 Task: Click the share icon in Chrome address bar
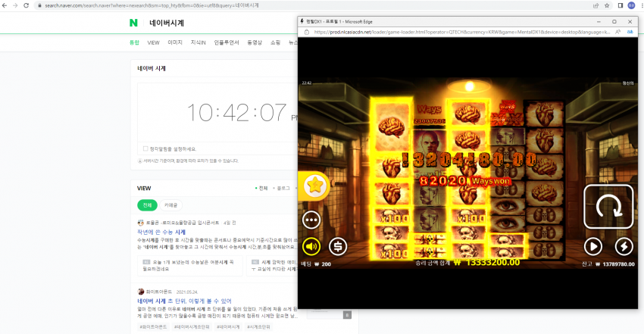596,5
